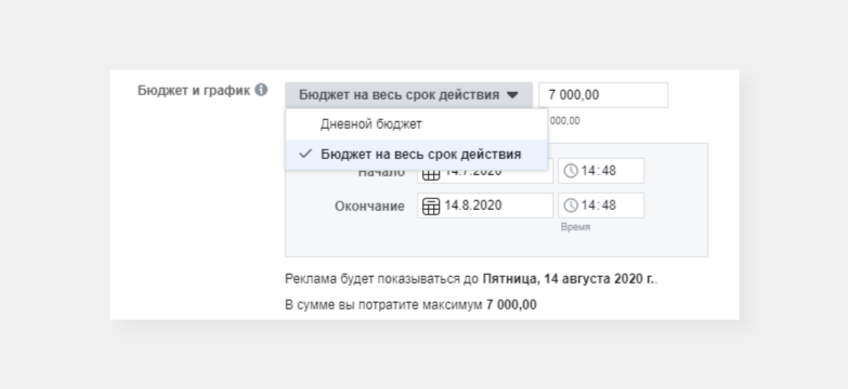
Task: Click the Бюджет и график section label
Action: [194, 90]
